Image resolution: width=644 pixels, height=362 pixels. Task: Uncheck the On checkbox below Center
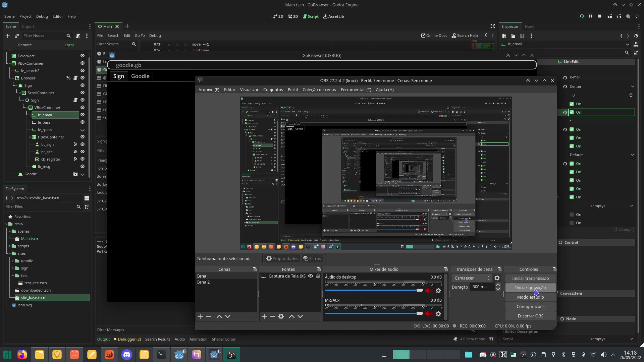point(572,104)
